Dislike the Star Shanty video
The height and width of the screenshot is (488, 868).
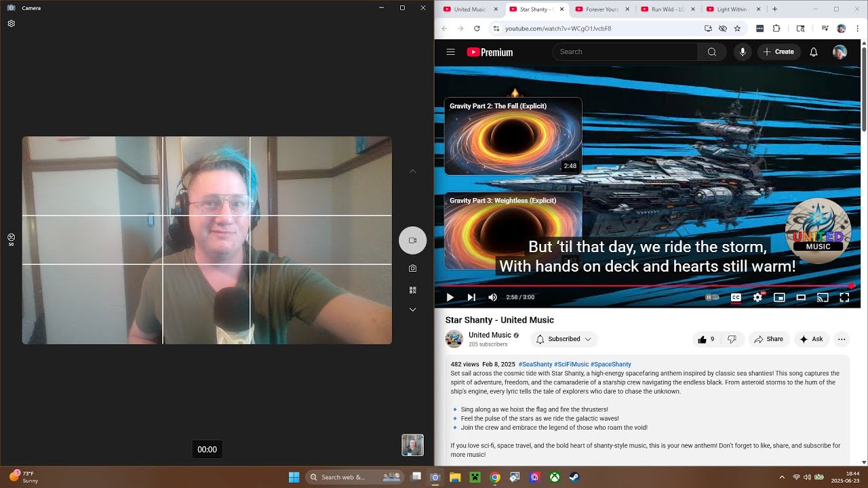coord(732,339)
